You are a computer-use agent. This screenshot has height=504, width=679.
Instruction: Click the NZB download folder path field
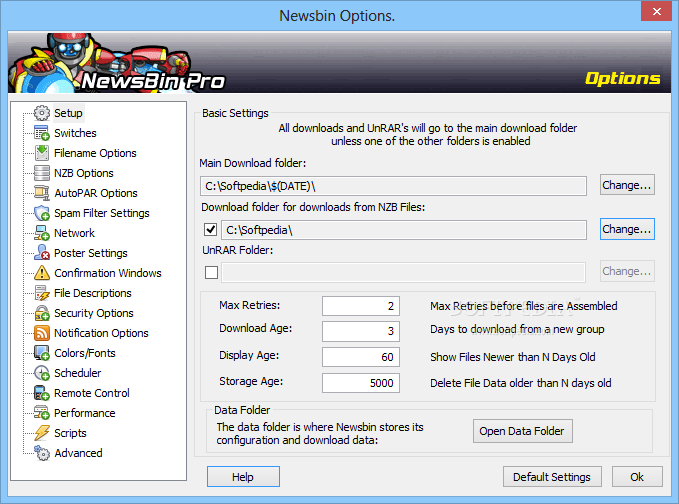tap(404, 230)
